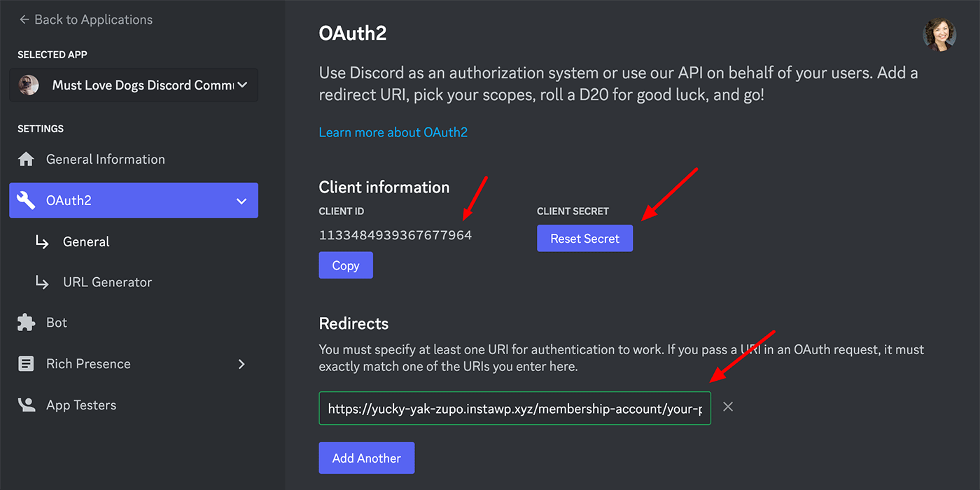The image size is (980, 490).
Task: Click inside the redirect URI field
Action: 514,408
